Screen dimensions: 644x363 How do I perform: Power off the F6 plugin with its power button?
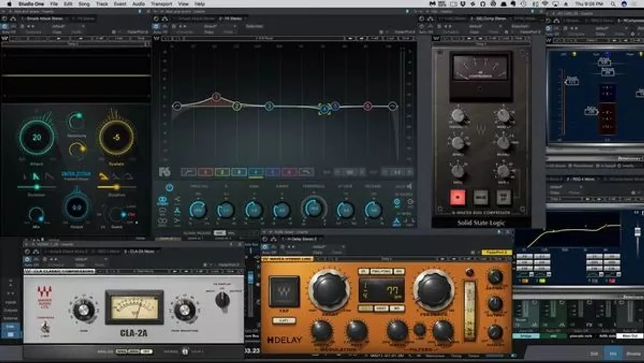pyautogui.click(x=169, y=186)
